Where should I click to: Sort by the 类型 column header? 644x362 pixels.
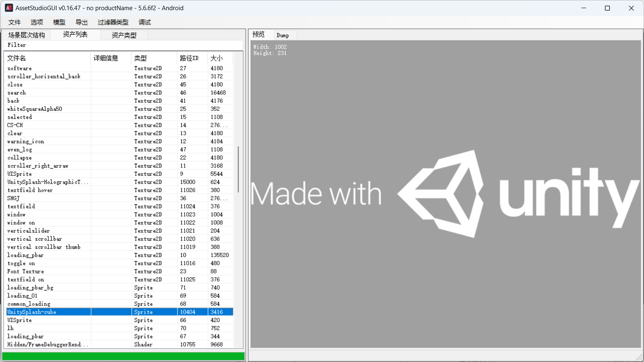(x=154, y=58)
